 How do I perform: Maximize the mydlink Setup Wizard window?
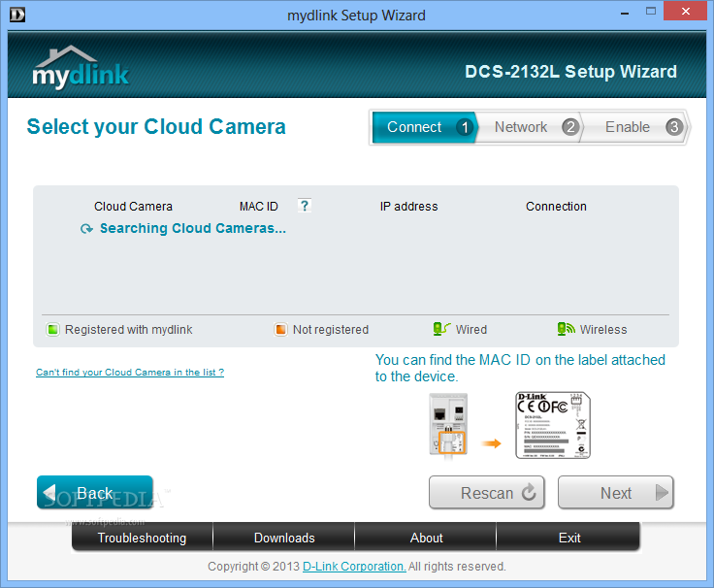[x=651, y=12]
